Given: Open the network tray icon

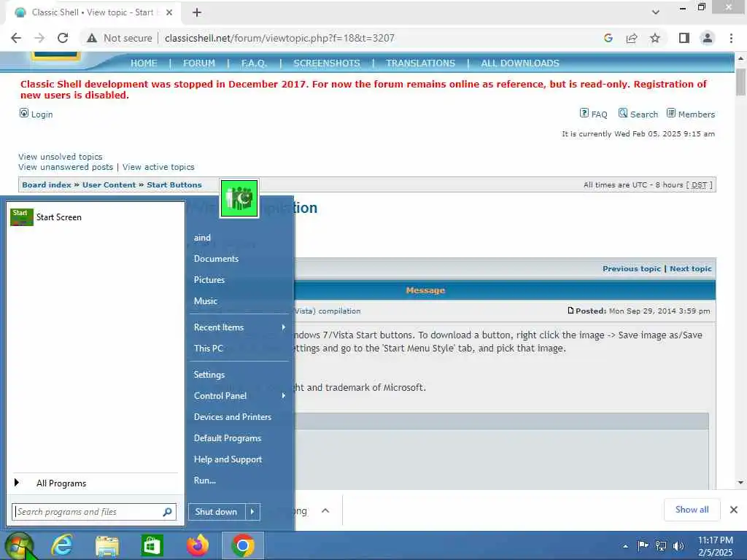Looking at the screenshot, I should (661, 545).
